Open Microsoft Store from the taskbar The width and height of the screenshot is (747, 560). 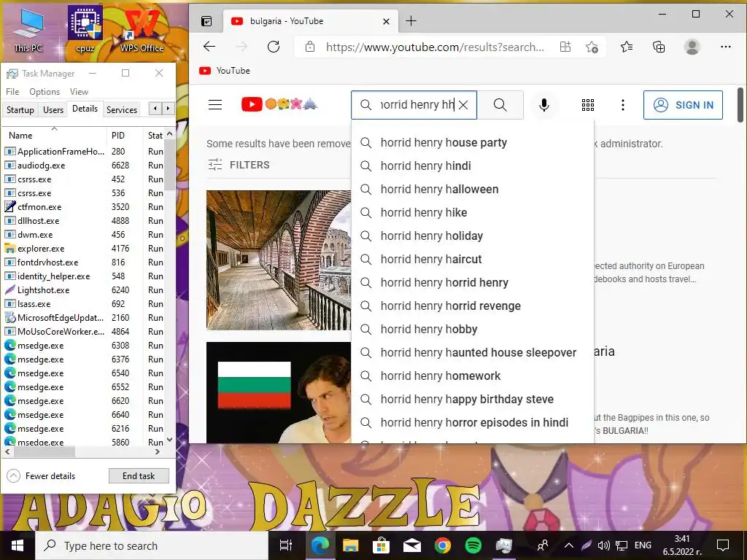(x=381, y=545)
